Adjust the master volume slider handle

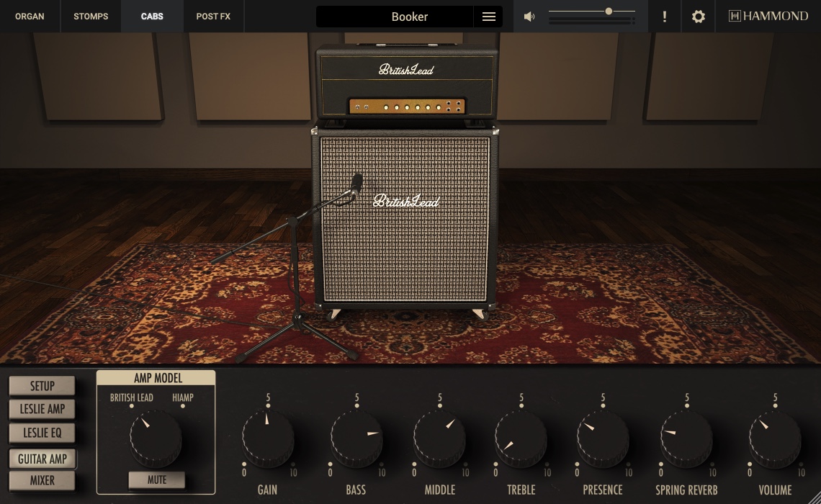point(609,11)
